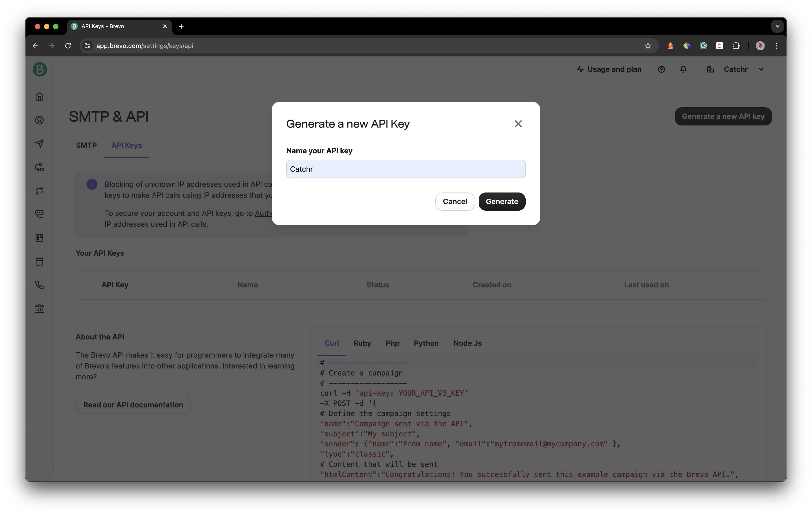Image resolution: width=812 pixels, height=515 pixels.
Task: Open the bank building icon in sidebar
Action: click(39, 308)
